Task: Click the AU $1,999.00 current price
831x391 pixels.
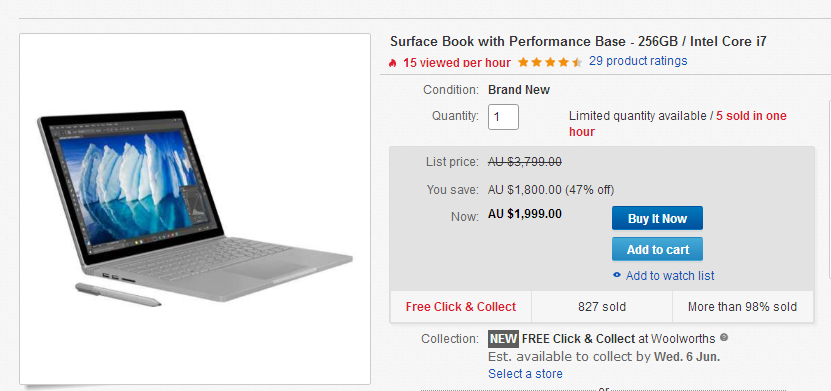Action: click(525, 214)
